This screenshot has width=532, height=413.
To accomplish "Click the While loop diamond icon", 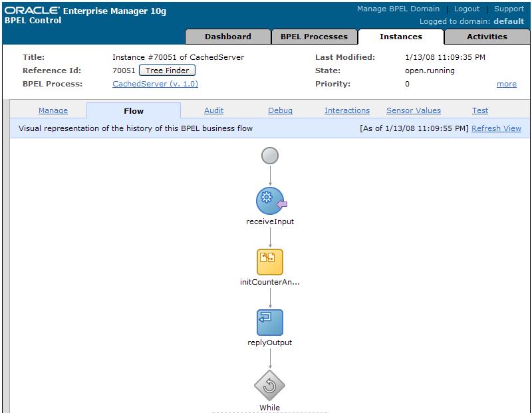I will (x=270, y=385).
